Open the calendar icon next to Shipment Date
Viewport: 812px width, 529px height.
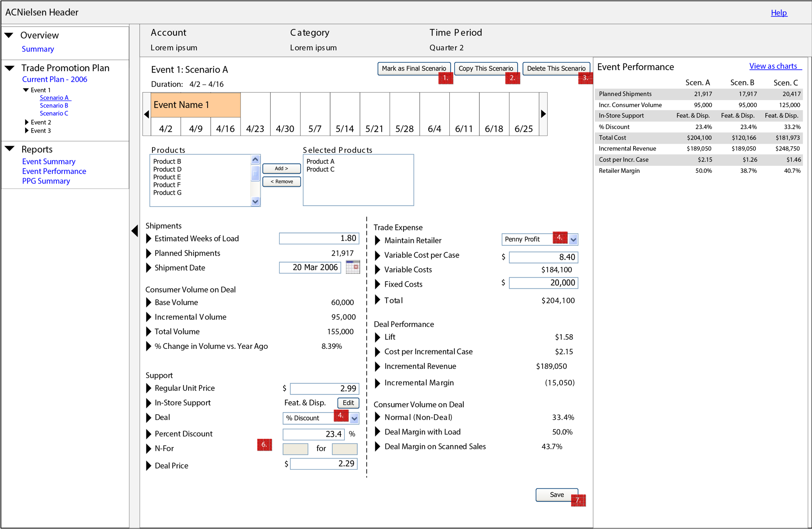tap(352, 267)
